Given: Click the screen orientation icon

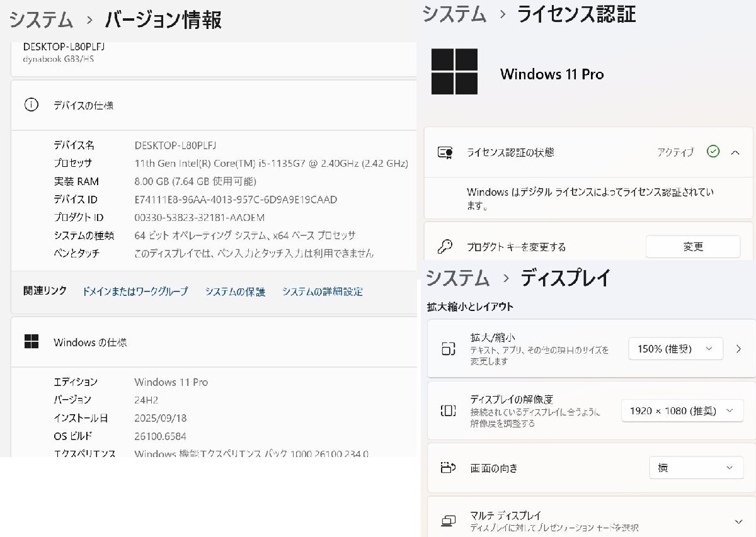Looking at the screenshot, I should coord(448,468).
